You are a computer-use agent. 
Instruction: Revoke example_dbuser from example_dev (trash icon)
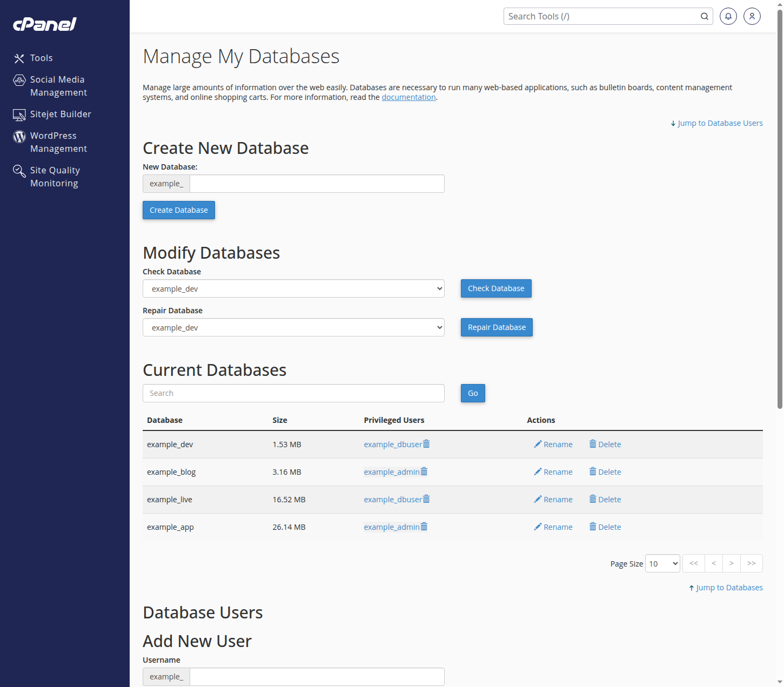(426, 444)
